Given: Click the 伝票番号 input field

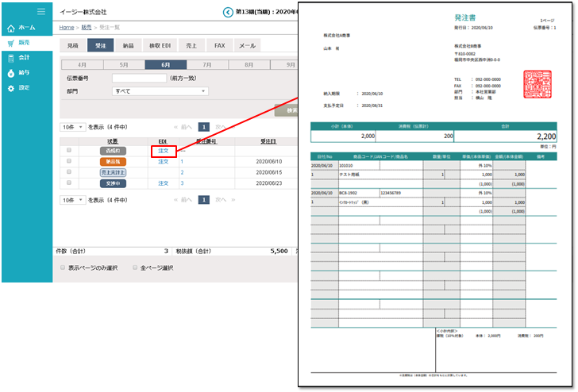Looking at the screenshot, I should point(139,79).
